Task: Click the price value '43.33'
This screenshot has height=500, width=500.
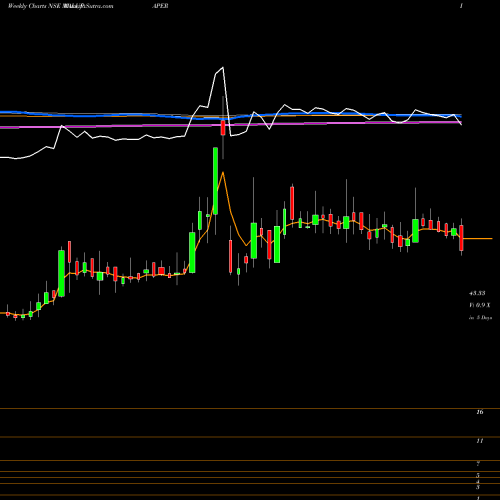Action: (477, 293)
